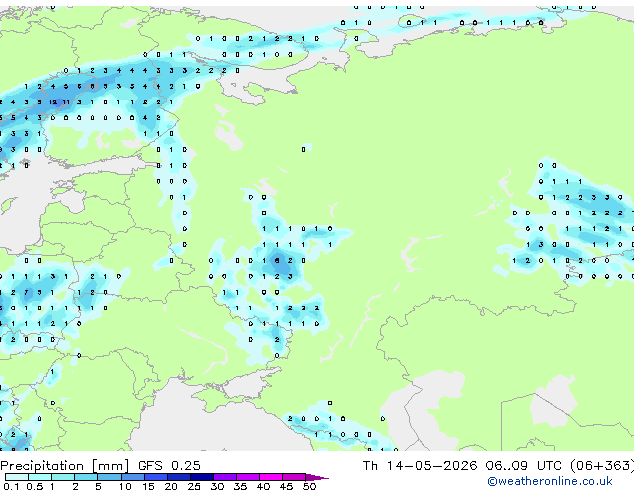634x490 pixels.
Task: Select the 0.1–0.5 mm legend color box
Action: pos(17,477)
